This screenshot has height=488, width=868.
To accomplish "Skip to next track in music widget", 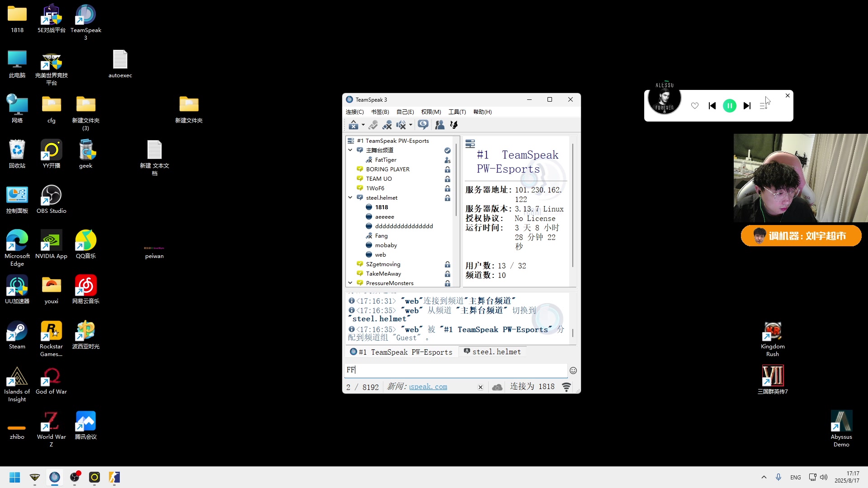I will click(747, 106).
